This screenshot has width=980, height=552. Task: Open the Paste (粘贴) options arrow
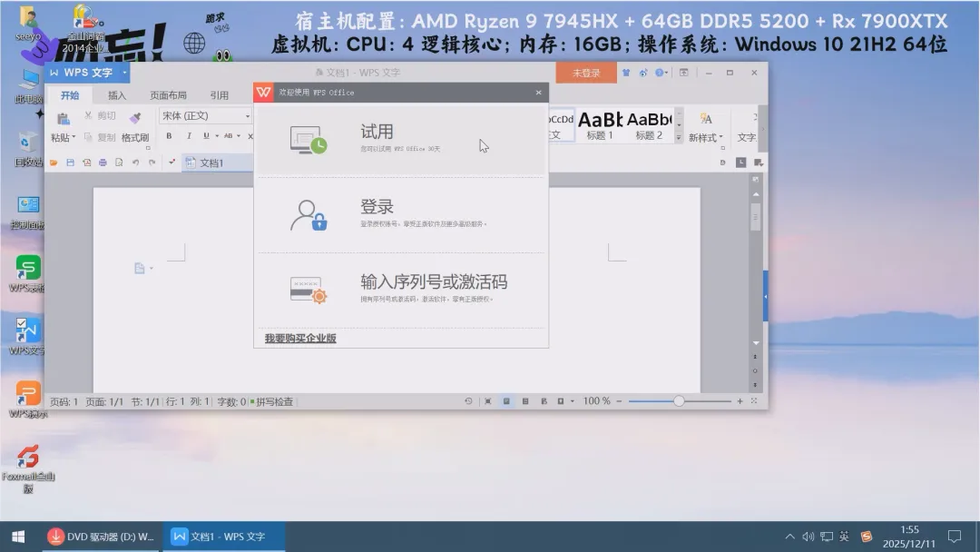pos(73,137)
